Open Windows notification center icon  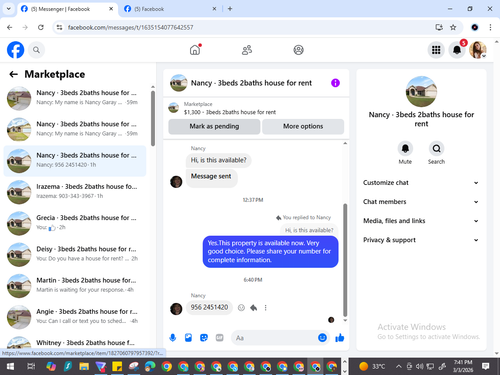(x=486, y=366)
